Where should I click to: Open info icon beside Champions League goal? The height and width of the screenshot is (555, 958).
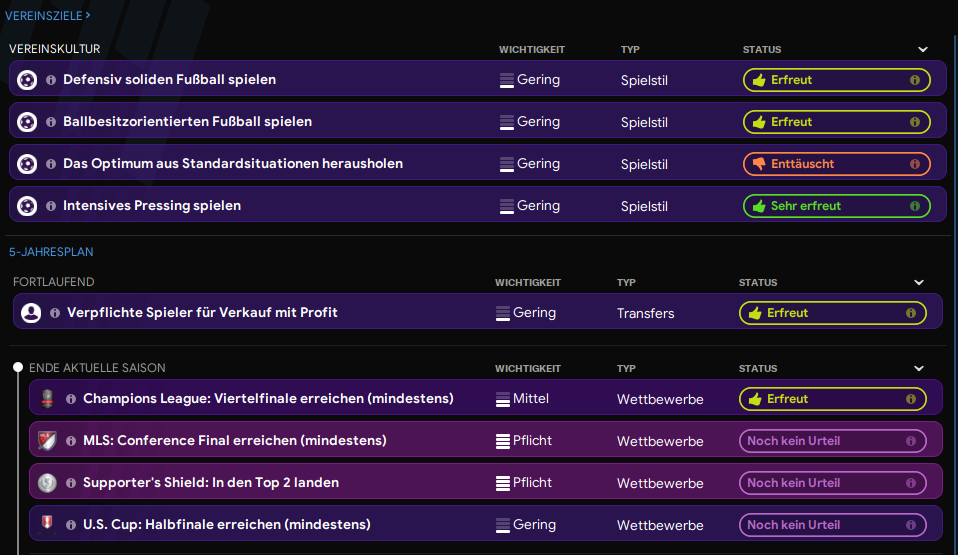[71, 399]
